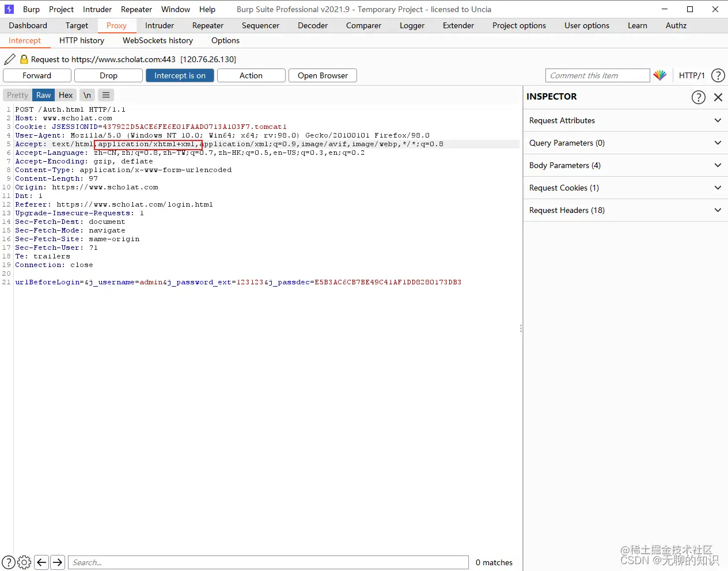The image size is (728, 571).
Task: Switch to Pretty view
Action: pyautogui.click(x=17, y=95)
